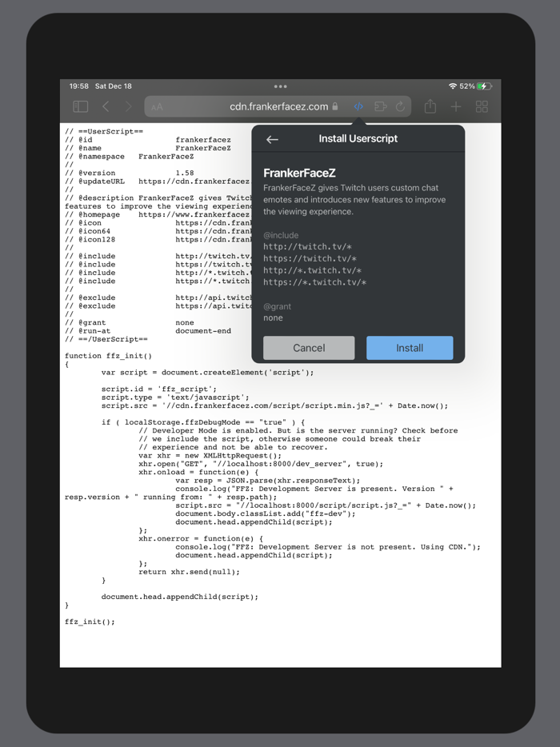Tap the // ==/UserScript== closing line
Viewport: 560px width, 747px height.
(x=106, y=339)
